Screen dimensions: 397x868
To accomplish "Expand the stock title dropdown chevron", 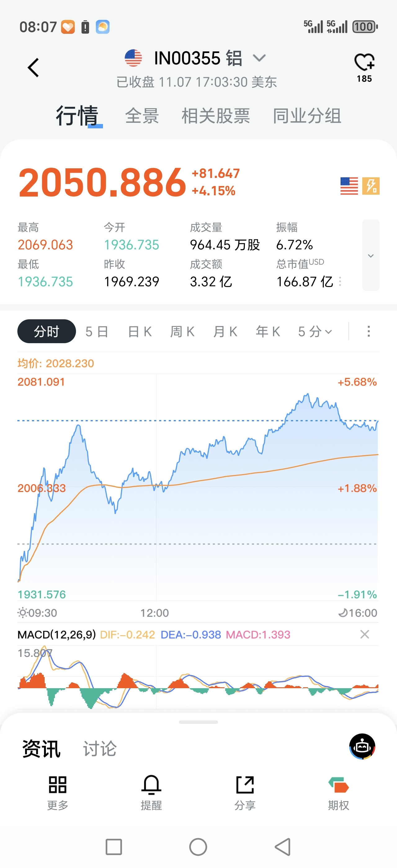I will tap(259, 58).
